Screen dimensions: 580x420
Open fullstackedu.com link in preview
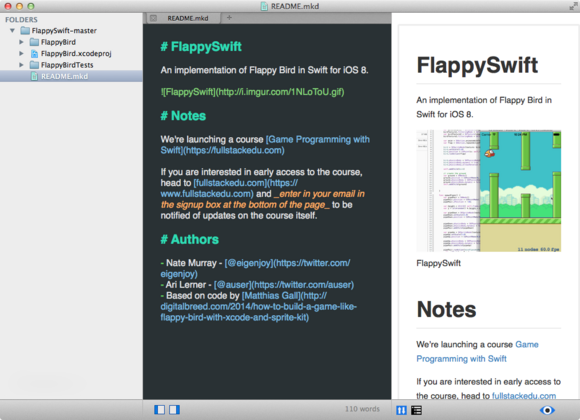click(524, 396)
